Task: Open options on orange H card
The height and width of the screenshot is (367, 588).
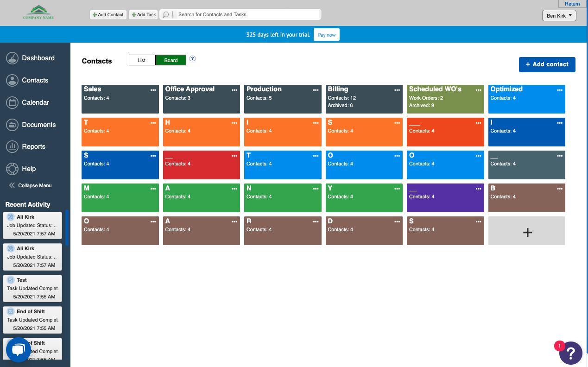Action: pyautogui.click(x=234, y=123)
